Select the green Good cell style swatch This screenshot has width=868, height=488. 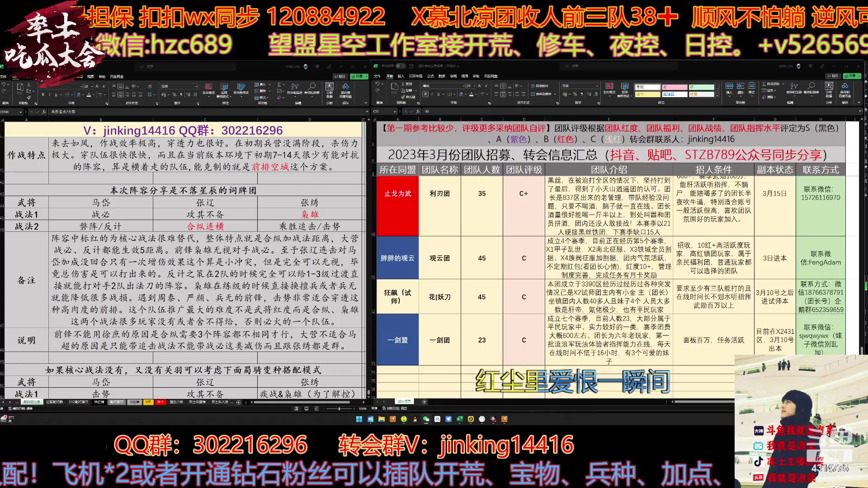click(702, 87)
